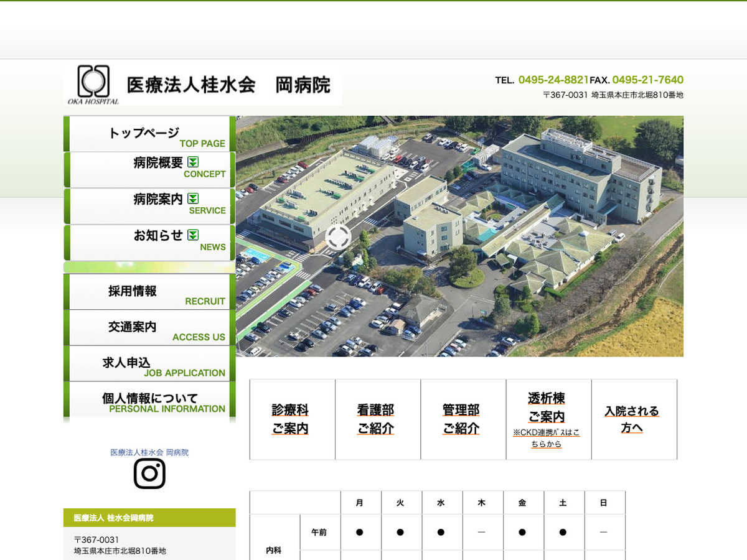
Task: Click the 医療法人桂水会 岡病院 header title
Action: point(228,85)
